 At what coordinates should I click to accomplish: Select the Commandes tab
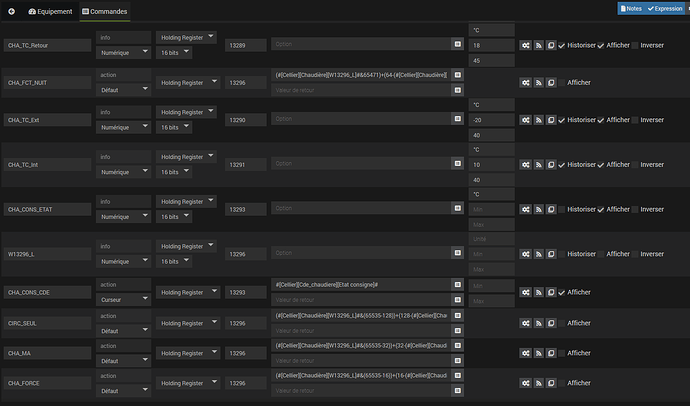point(104,10)
